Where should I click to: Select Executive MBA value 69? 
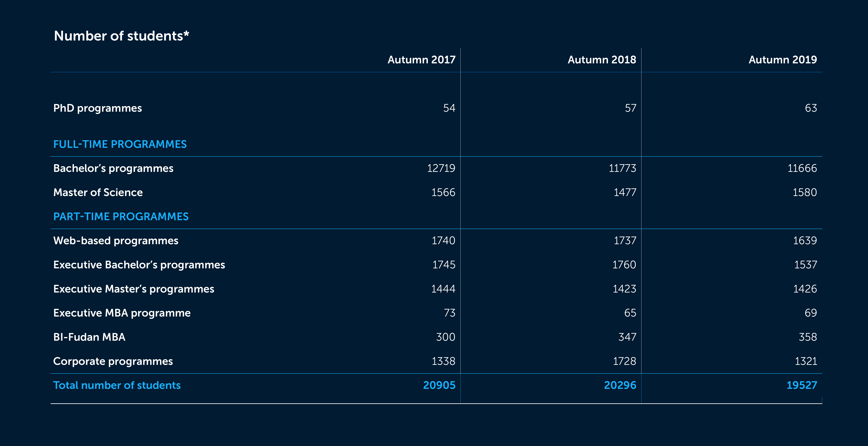point(811,313)
